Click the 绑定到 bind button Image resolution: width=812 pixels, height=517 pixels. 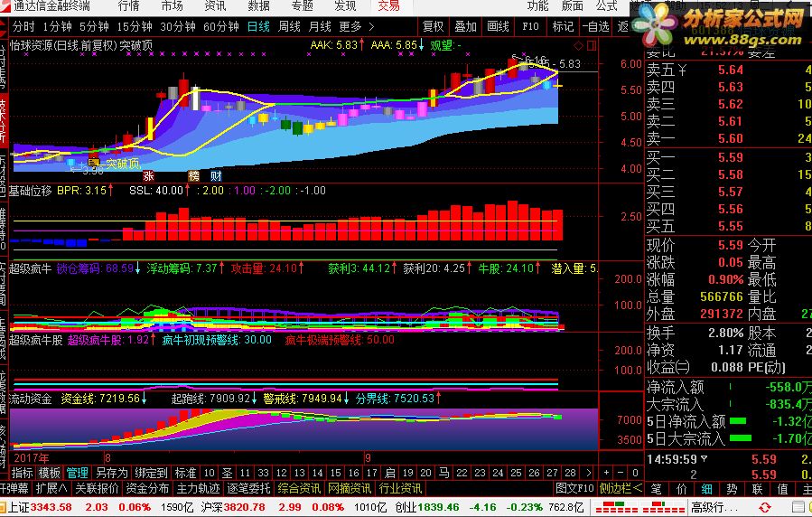151,473
